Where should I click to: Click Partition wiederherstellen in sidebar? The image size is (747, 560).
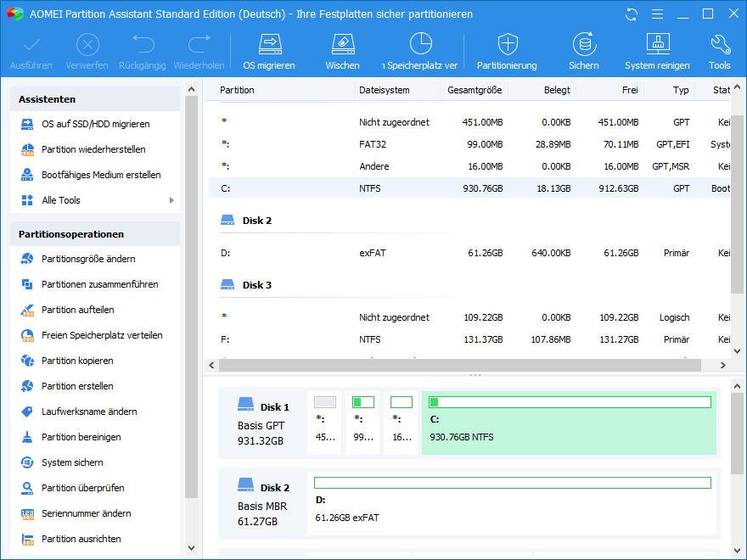[x=93, y=149]
